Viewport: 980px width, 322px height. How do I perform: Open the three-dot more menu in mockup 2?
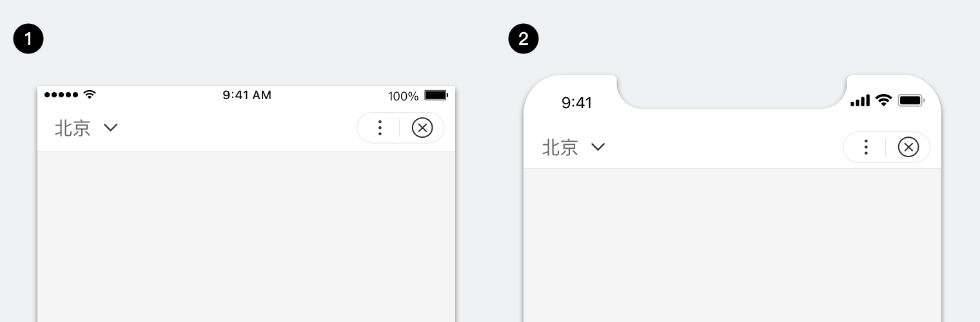tap(866, 147)
